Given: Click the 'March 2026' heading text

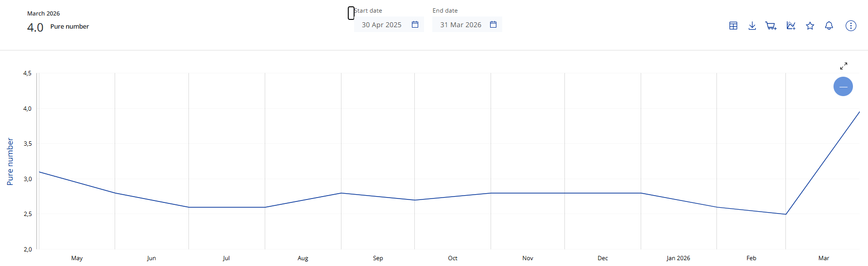Looking at the screenshot, I should point(44,14).
